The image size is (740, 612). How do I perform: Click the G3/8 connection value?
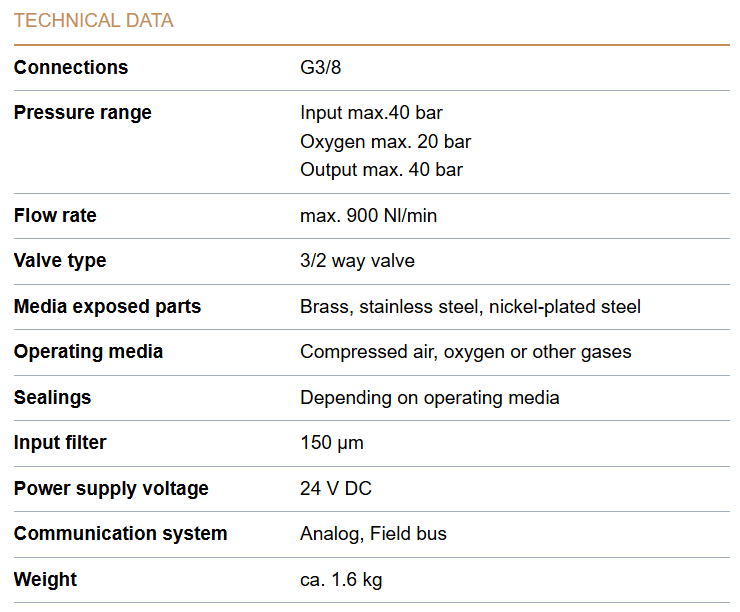321,68
